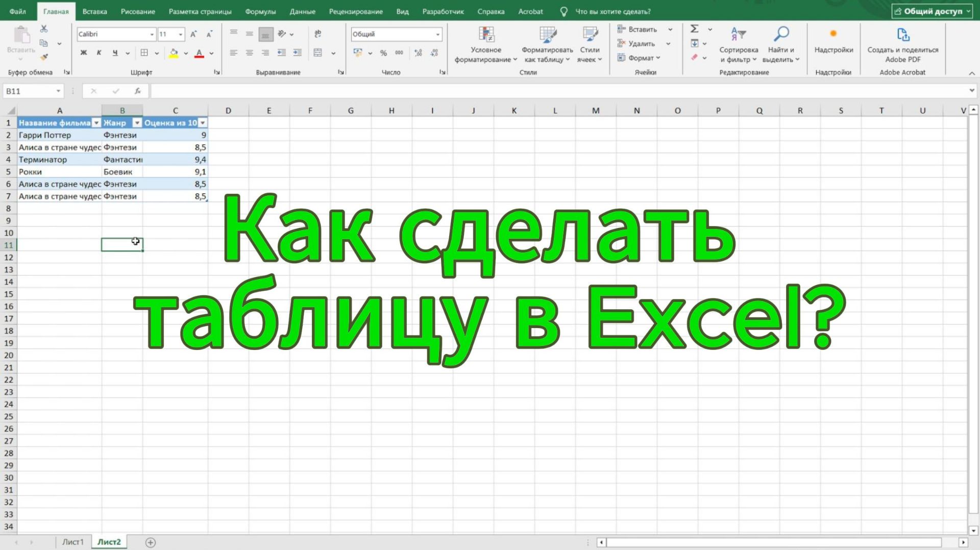
Task: Click the AutoSum sigma icon
Action: click(x=695, y=29)
